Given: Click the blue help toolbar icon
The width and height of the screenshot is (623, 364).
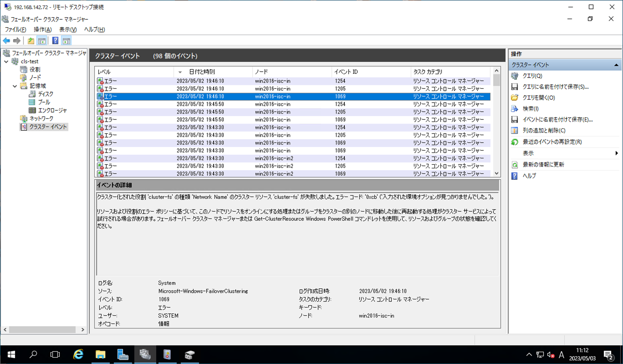Looking at the screenshot, I should 55,41.
